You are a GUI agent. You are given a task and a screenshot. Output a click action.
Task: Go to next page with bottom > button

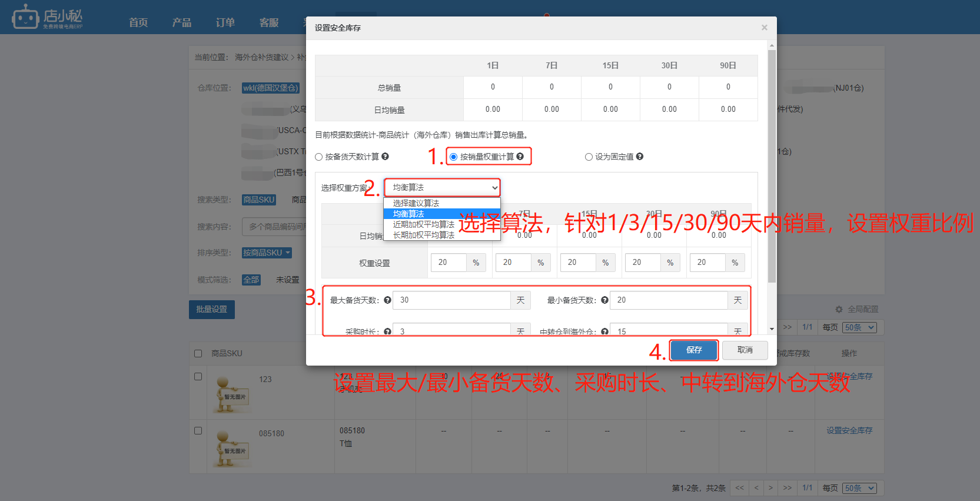[x=770, y=488]
